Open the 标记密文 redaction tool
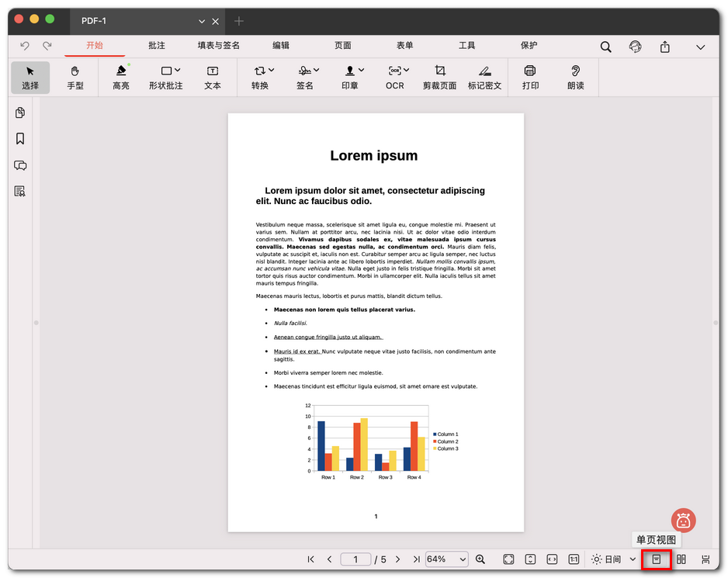 [x=484, y=78]
